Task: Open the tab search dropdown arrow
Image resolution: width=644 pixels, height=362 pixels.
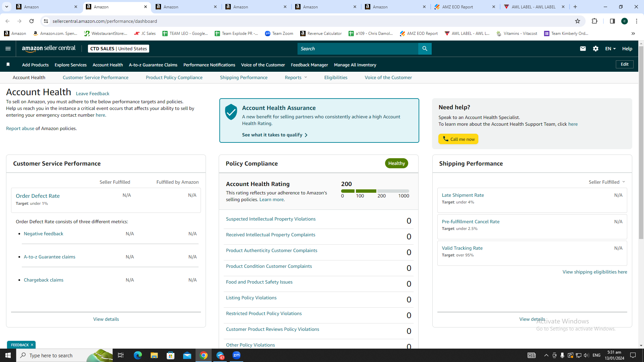Action: (x=6, y=7)
